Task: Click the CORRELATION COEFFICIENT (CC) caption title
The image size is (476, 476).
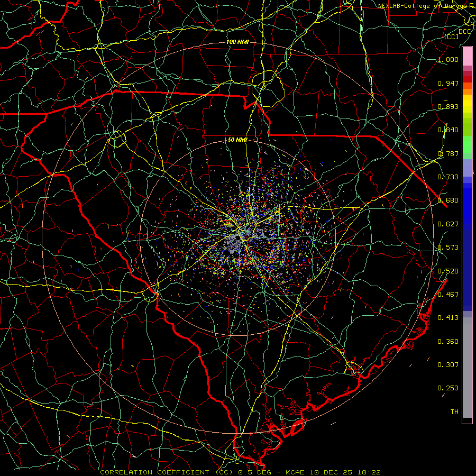Action: [167, 472]
